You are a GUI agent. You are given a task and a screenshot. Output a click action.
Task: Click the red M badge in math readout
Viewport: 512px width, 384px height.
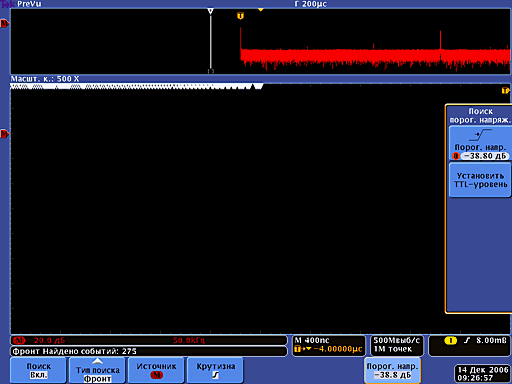19,340
